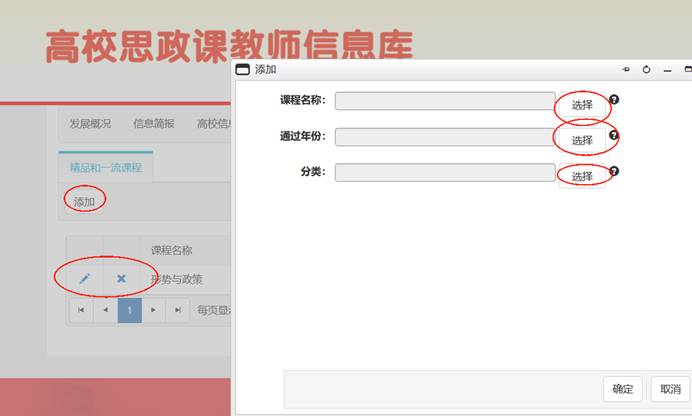Click the 课程名称 input field

tap(445, 101)
